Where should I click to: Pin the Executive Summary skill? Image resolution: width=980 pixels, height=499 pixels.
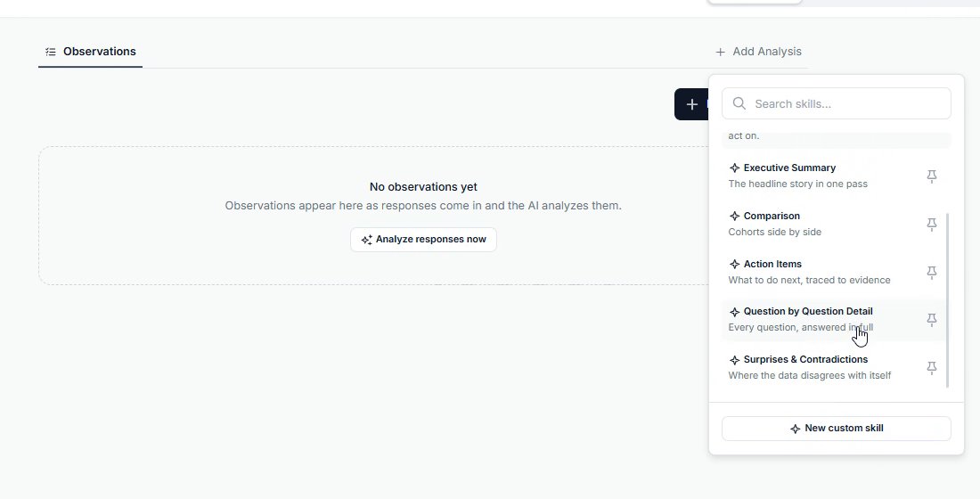(x=931, y=176)
